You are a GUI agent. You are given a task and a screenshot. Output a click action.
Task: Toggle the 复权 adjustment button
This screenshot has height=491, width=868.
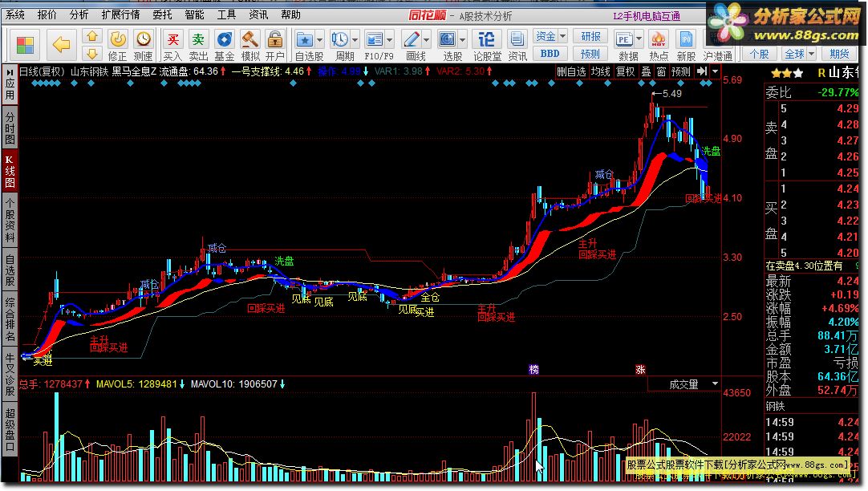tap(626, 71)
